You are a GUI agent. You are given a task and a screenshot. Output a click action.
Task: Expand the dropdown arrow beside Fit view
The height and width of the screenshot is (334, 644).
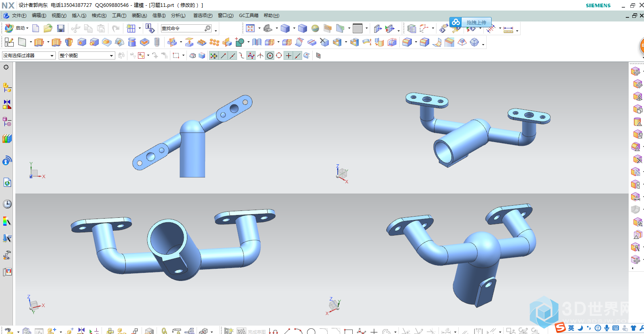(259, 28)
